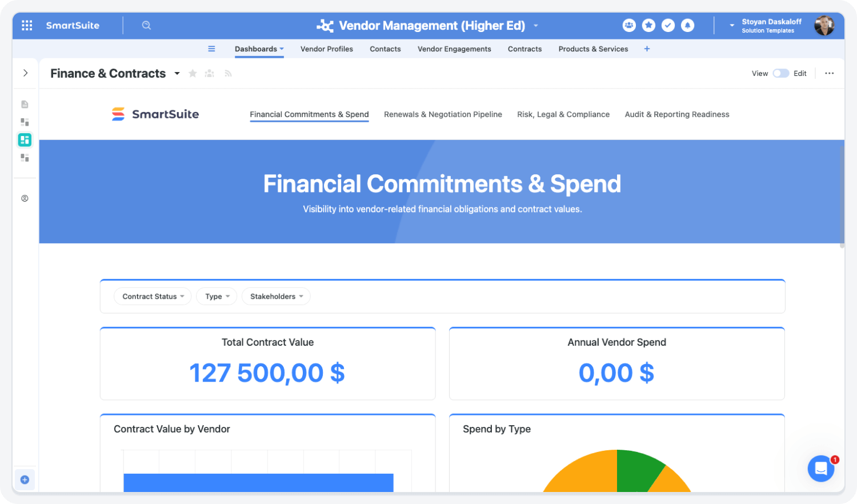Star the Finance & Contracts dashboard

[193, 73]
